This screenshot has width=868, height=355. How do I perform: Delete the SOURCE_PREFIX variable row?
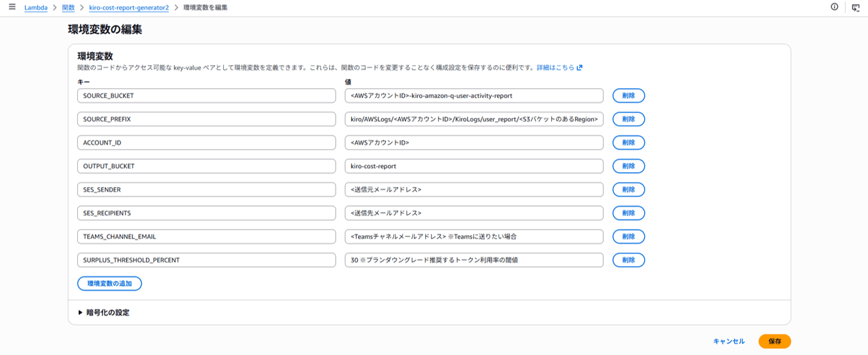point(629,119)
